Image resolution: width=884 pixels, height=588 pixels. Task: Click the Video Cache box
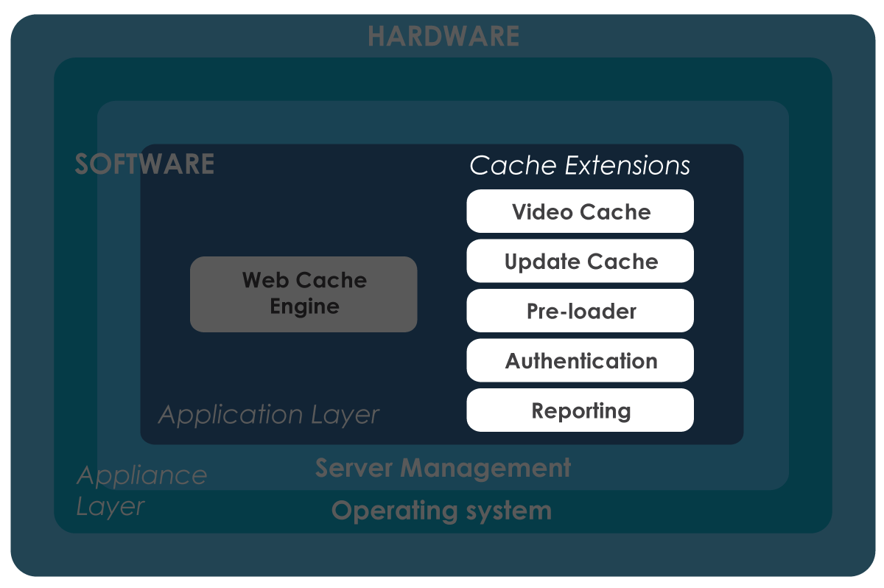pyautogui.click(x=580, y=211)
